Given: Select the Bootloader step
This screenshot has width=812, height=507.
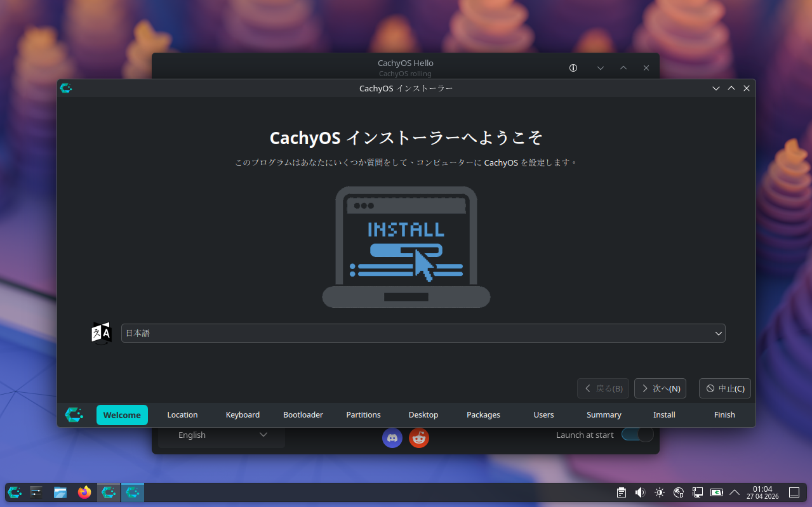Looking at the screenshot, I should (303, 415).
